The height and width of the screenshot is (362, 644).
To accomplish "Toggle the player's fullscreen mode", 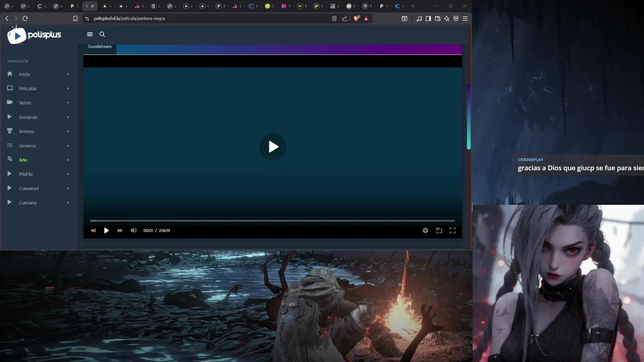I will [x=452, y=230].
